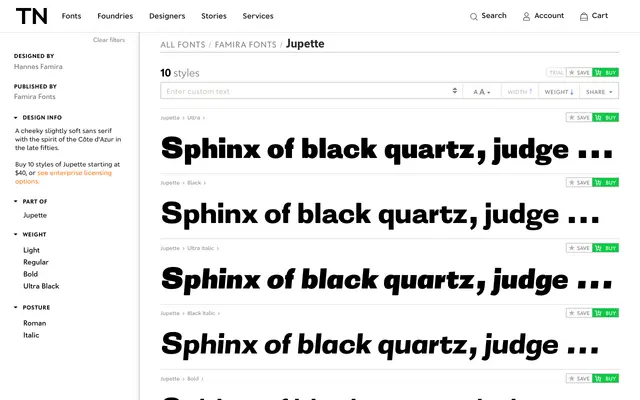The width and height of the screenshot is (640, 400).
Task: Buy the Jupette Ultra style
Action: click(x=605, y=118)
